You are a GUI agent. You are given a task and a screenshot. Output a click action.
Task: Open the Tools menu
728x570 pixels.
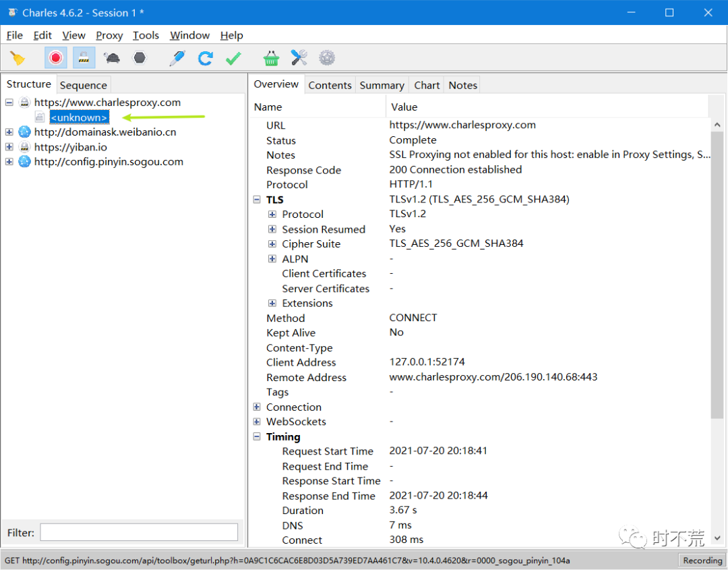146,35
